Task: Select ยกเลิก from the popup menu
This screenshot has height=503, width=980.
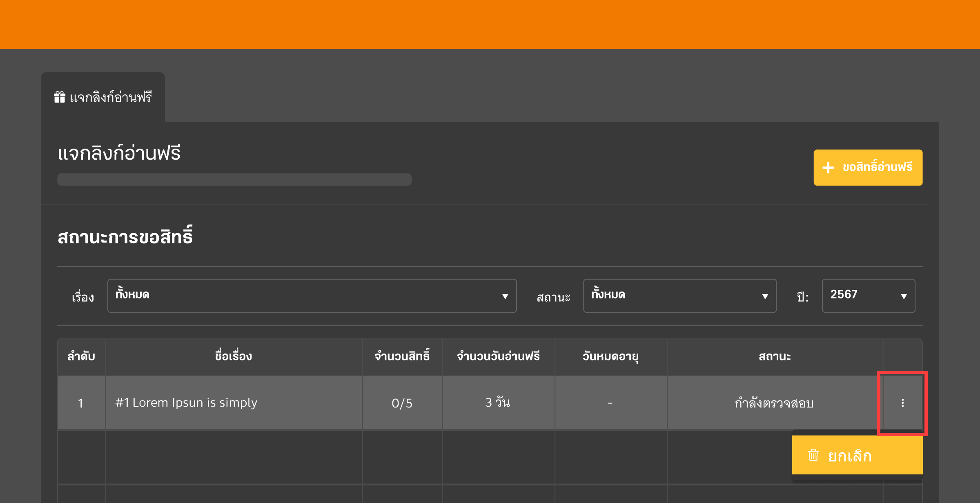Action: tap(857, 455)
